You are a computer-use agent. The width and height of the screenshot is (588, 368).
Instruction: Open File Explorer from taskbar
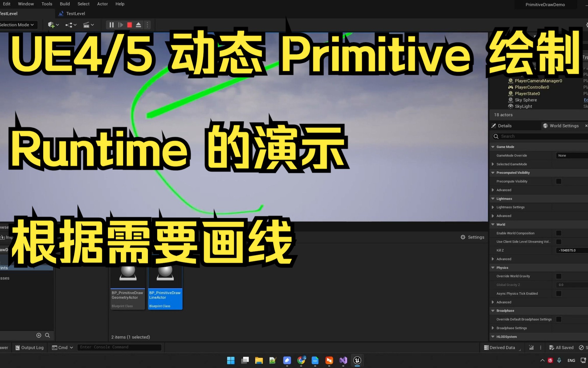[259, 360]
